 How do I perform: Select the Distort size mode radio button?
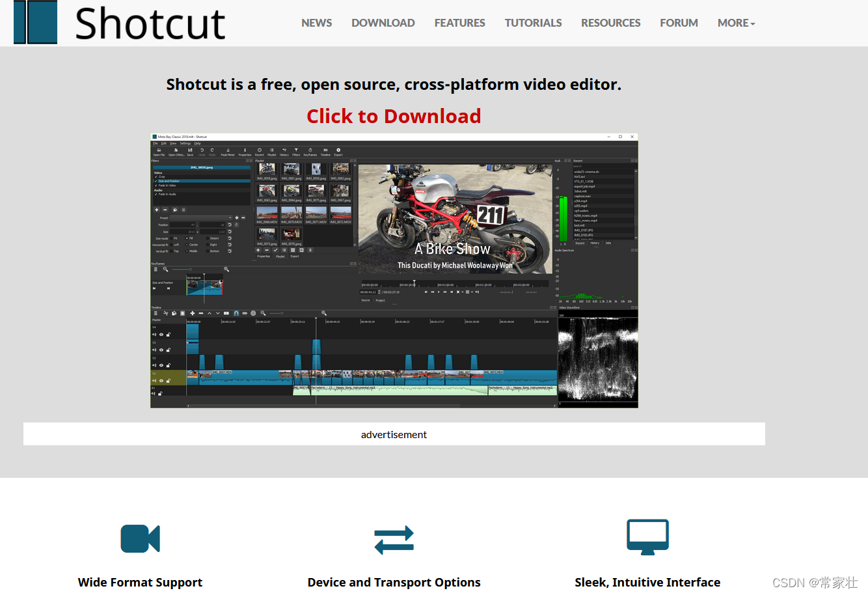click(x=208, y=238)
